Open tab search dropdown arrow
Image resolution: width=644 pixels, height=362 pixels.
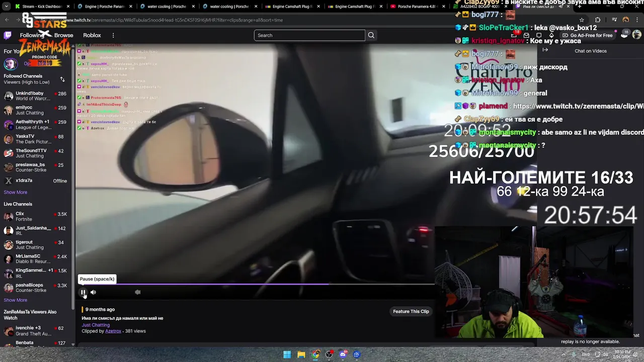pos(6,7)
